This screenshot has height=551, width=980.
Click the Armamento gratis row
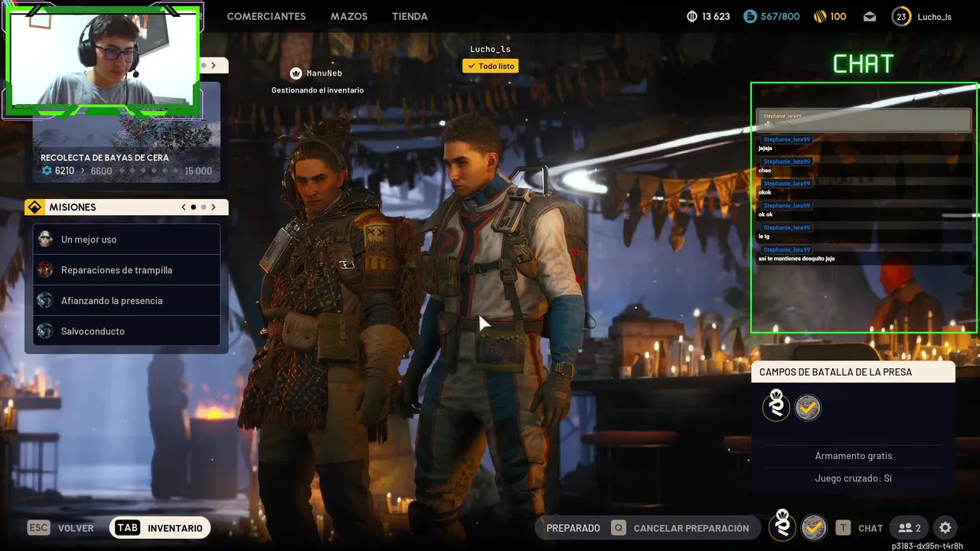point(854,456)
